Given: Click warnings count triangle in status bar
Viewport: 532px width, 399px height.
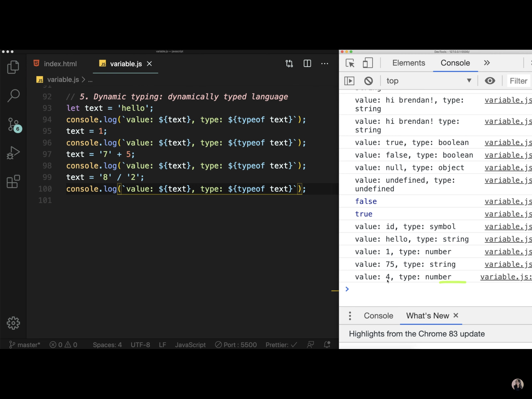Looking at the screenshot, I should click(71, 345).
